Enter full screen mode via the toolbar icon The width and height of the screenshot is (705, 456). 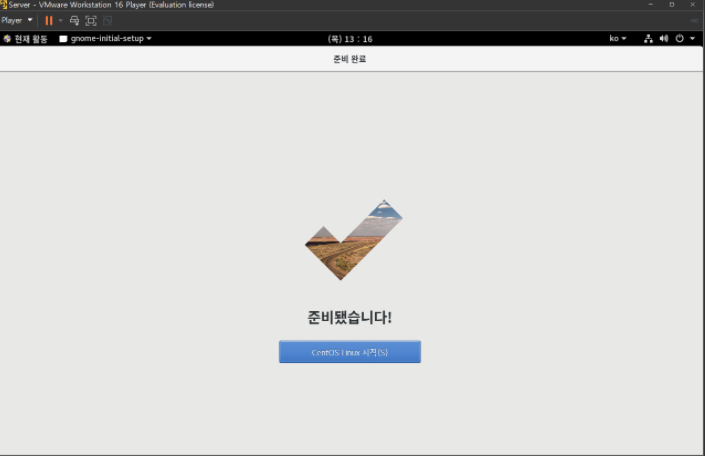pos(91,21)
